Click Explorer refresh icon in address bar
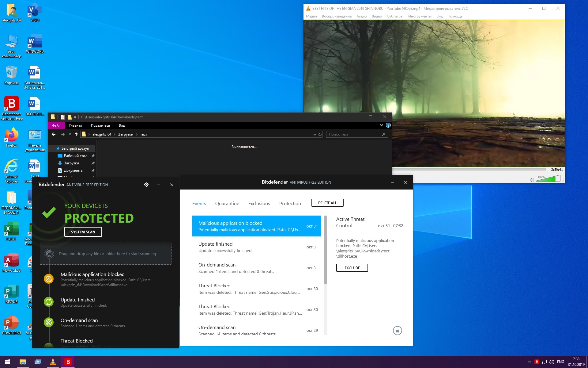This screenshot has height=368, width=588. tap(320, 134)
